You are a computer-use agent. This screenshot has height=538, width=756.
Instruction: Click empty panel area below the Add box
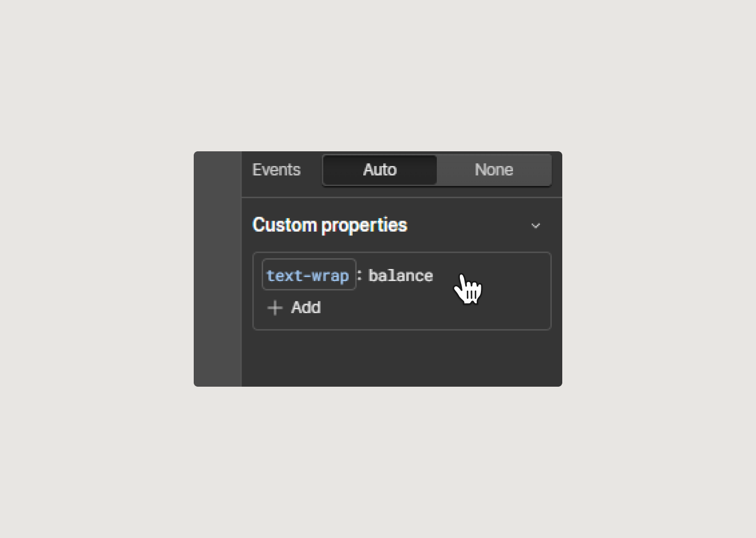pyautogui.click(x=402, y=358)
